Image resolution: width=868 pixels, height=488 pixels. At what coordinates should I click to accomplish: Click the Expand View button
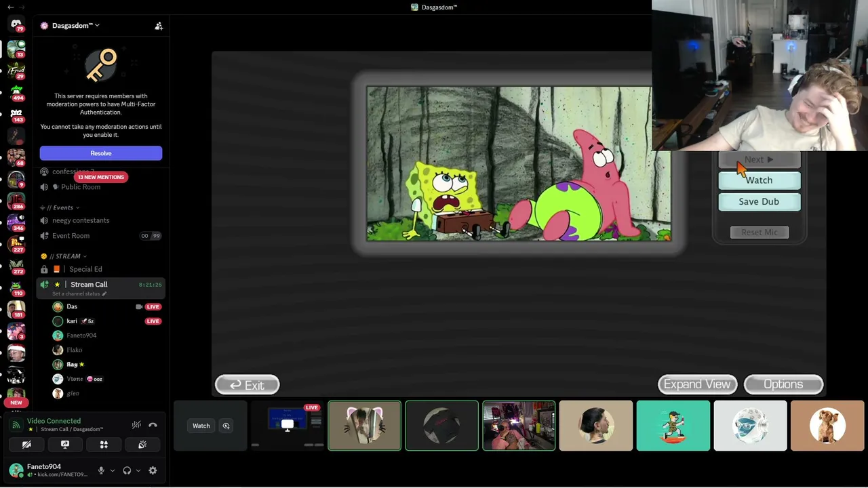pos(697,384)
